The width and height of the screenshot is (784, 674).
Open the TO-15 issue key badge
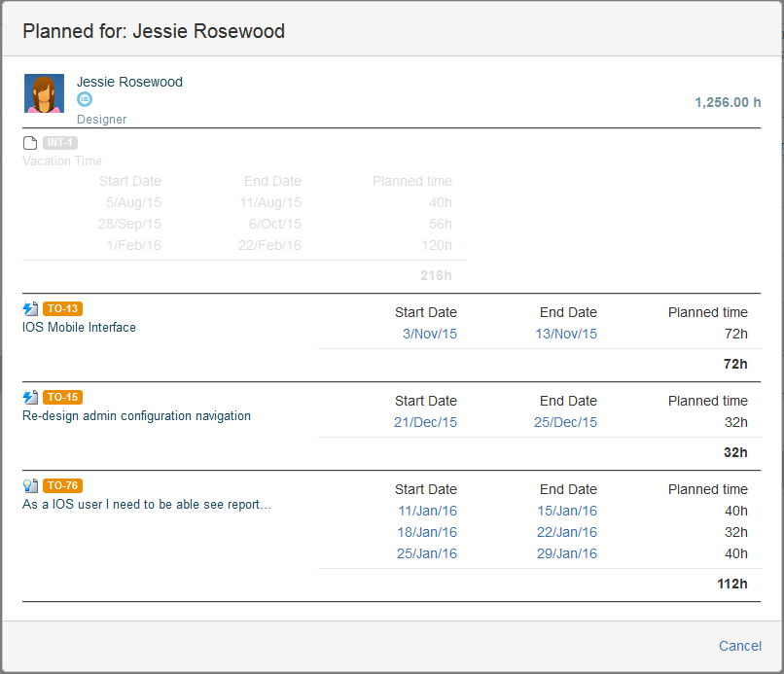63,398
